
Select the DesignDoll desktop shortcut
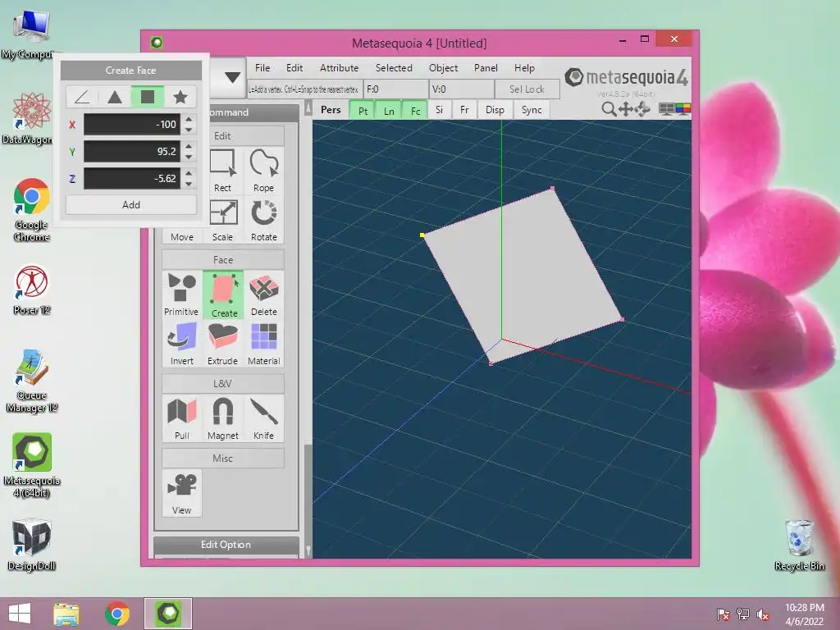(x=32, y=546)
